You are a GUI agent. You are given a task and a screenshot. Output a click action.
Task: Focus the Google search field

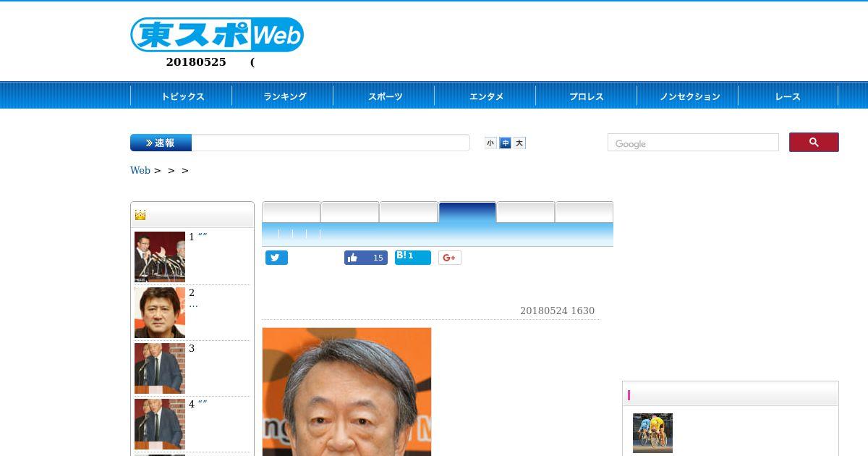693,143
